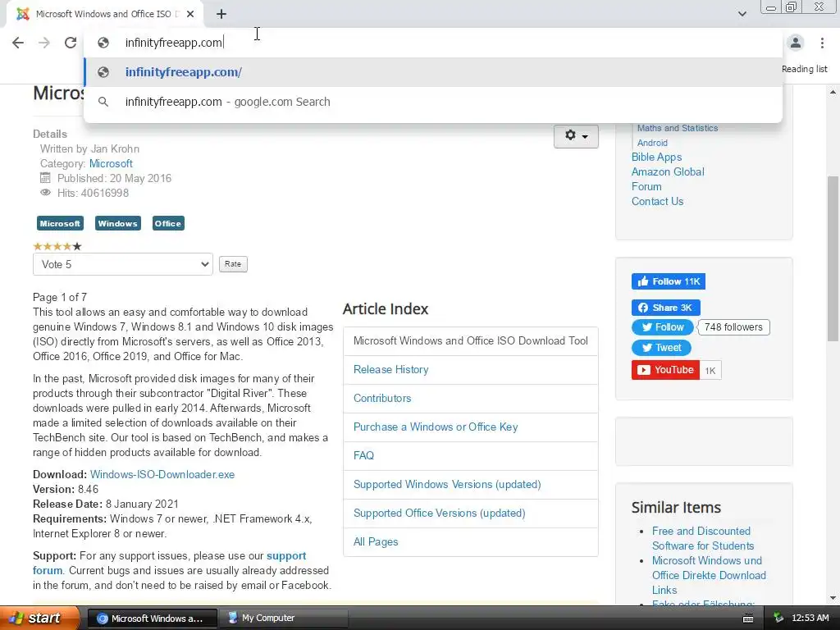
Task: Click the address bar text infinityfreeapp.com
Action: [174, 43]
